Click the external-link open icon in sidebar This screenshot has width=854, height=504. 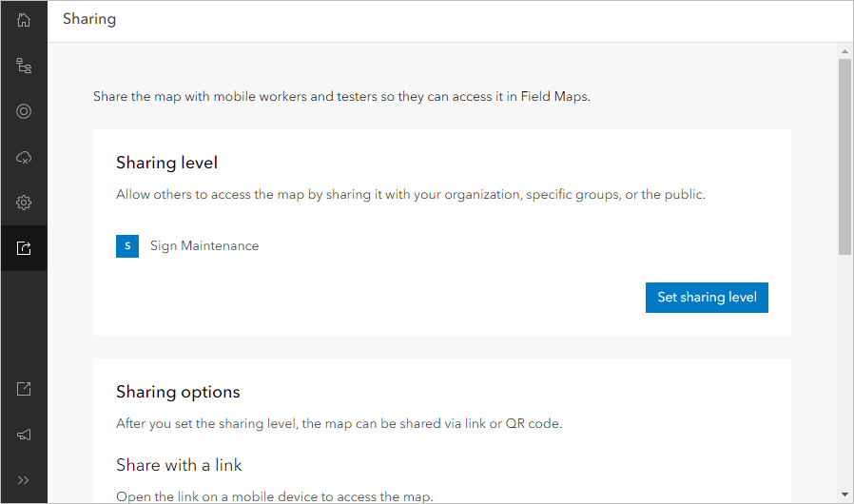(24, 389)
